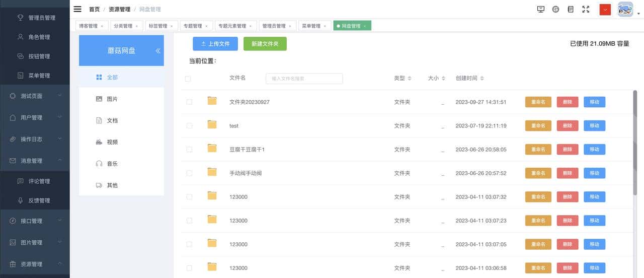Select 文档 category in netdisk sidebar
The height and width of the screenshot is (278, 644).
[121, 121]
